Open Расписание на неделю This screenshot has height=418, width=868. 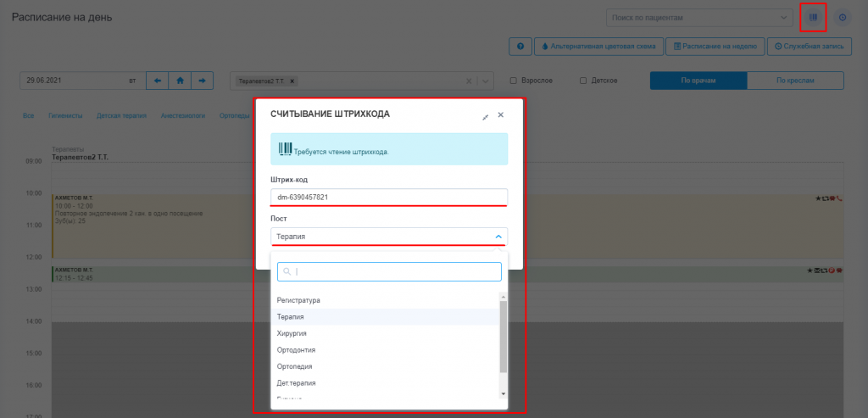715,47
